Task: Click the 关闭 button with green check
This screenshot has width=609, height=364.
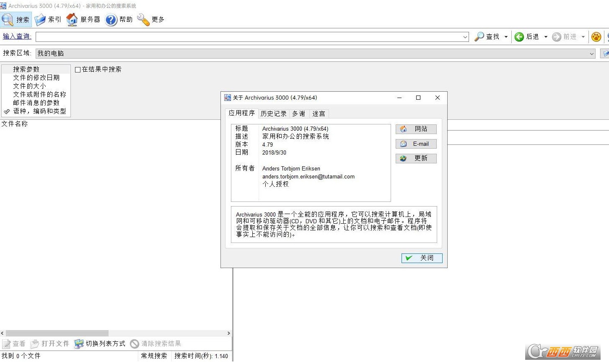Action: pyautogui.click(x=422, y=258)
